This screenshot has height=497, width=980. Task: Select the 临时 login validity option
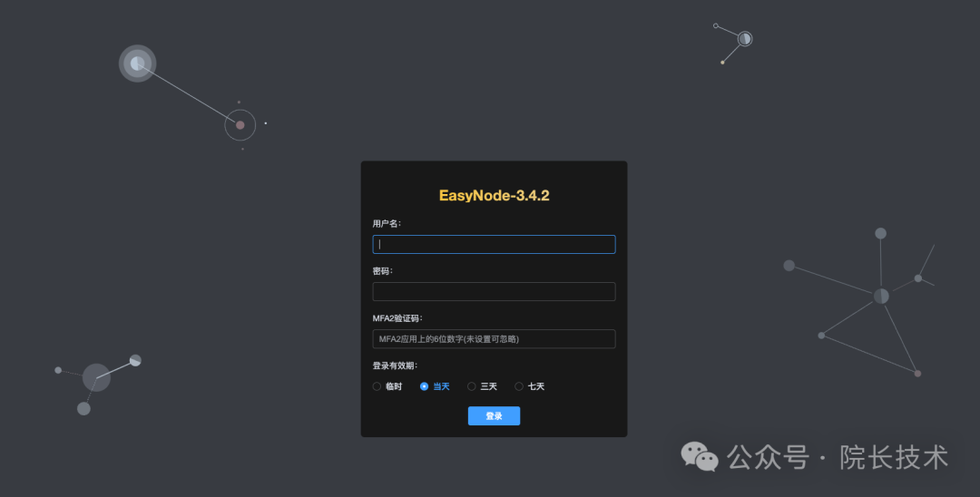pos(387,386)
